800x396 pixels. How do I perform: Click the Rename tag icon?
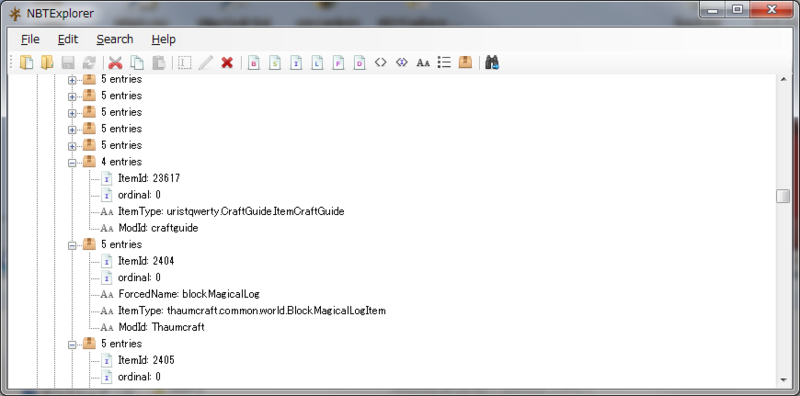point(185,63)
